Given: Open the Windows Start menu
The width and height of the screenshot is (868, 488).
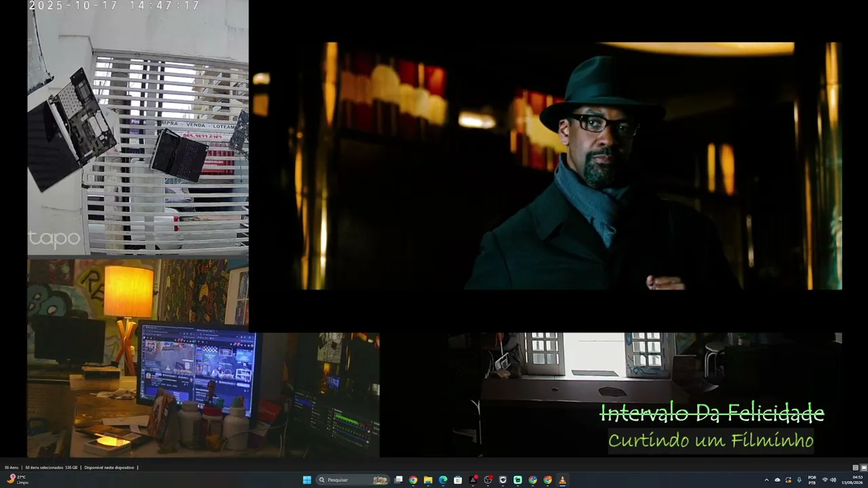Looking at the screenshot, I should [x=307, y=480].
